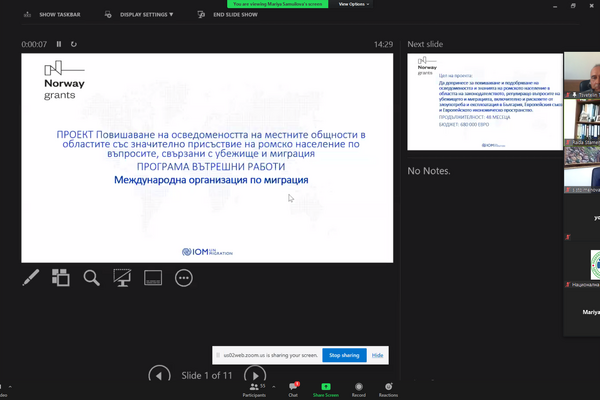Expand the video options caret at bottom left
600x400 pixels.
[x=10, y=387]
